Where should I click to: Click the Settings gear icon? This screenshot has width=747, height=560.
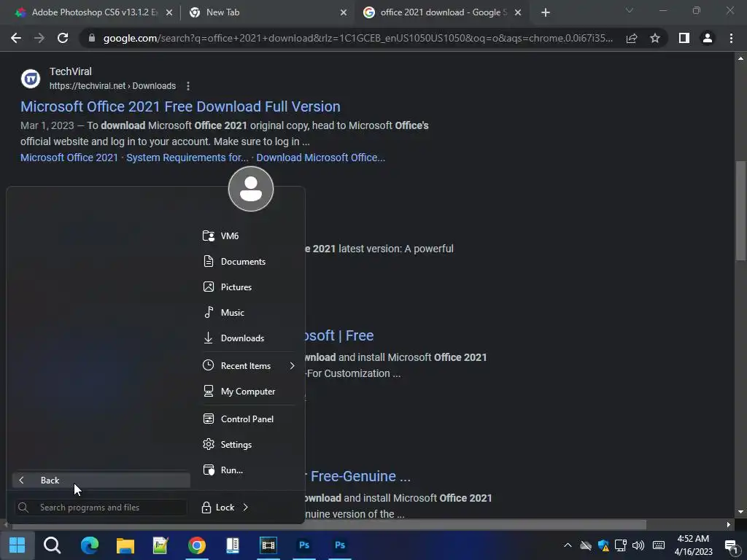(208, 444)
